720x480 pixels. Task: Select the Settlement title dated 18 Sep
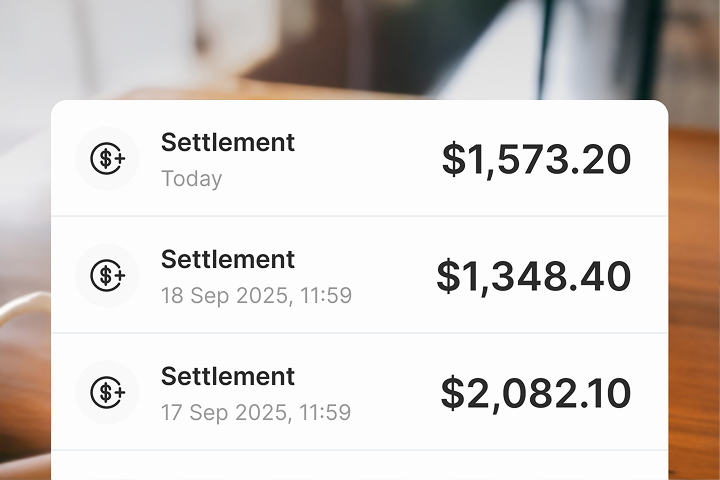228,260
